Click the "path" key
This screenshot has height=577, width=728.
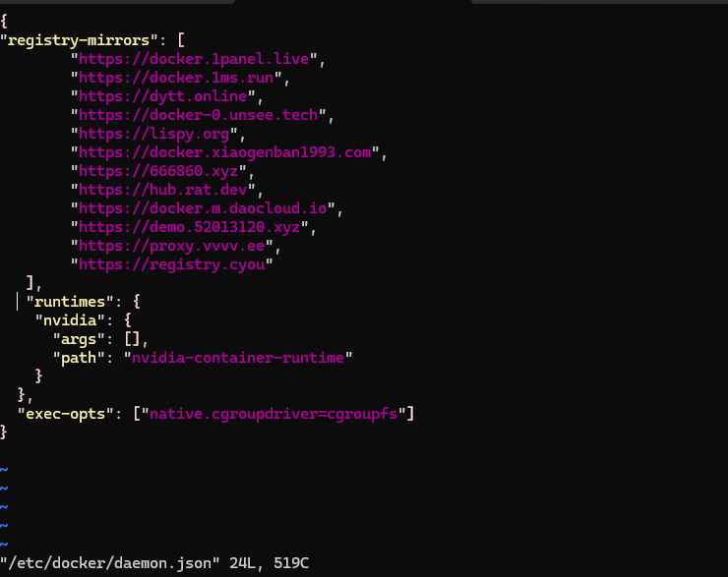click(x=79, y=357)
